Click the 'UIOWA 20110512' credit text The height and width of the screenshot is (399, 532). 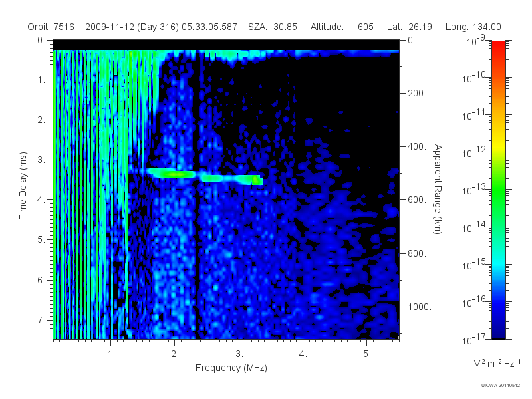[501, 386]
